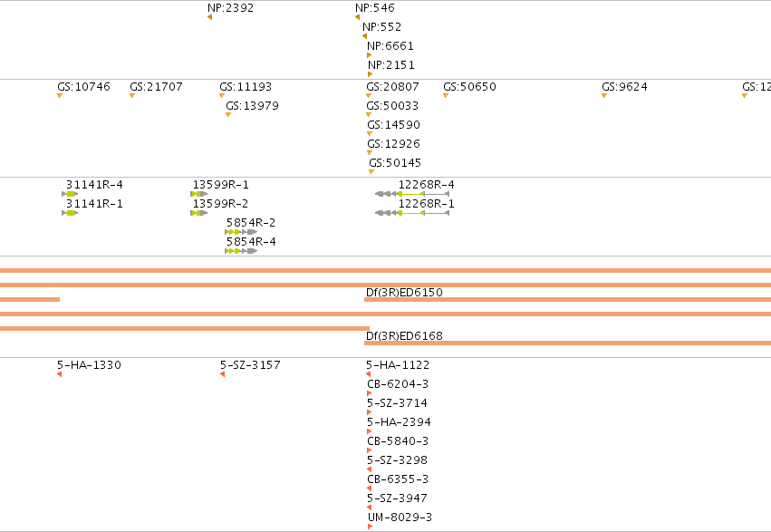Select the GS:20807 marker triangle
Image resolution: width=771 pixels, height=532 pixels.
pyautogui.click(x=369, y=96)
